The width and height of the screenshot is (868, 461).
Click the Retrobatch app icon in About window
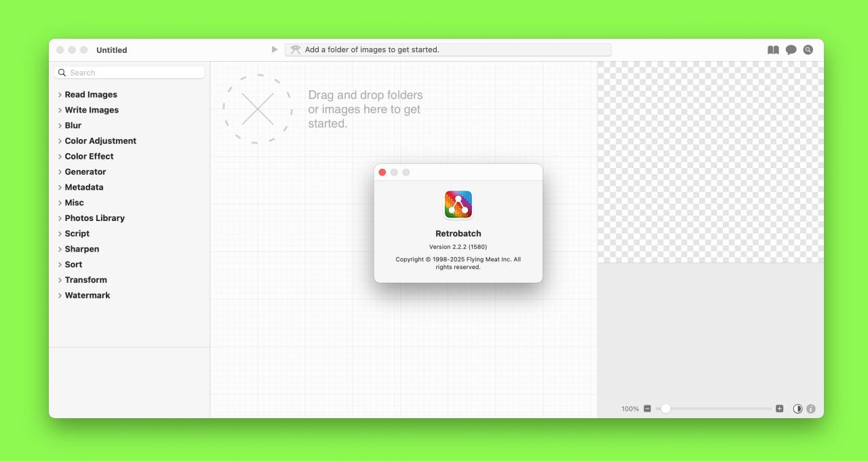click(458, 204)
